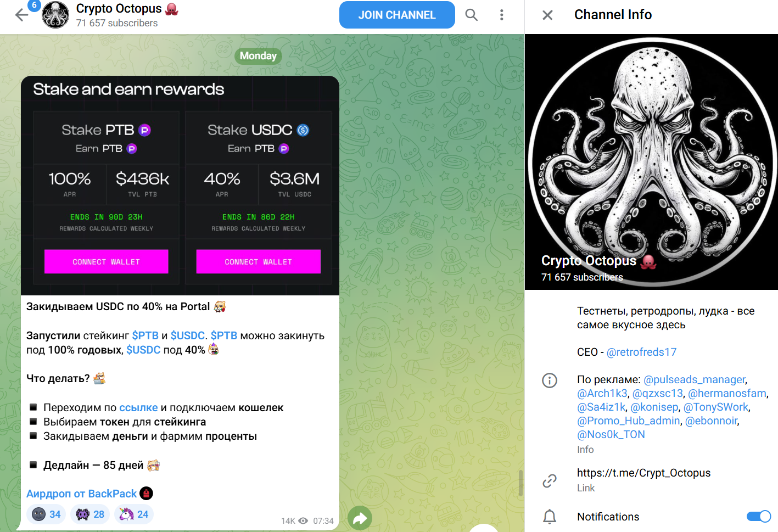Viewport: 778px width, 532px height.
Task: Click the t.me/Crypt_Octopus channel link
Action: coord(643,473)
